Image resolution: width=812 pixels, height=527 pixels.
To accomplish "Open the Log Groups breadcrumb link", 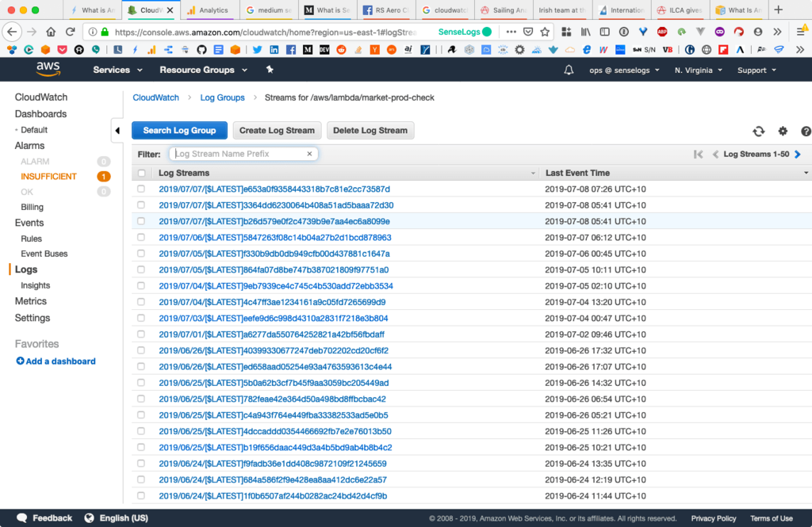I will [x=222, y=97].
